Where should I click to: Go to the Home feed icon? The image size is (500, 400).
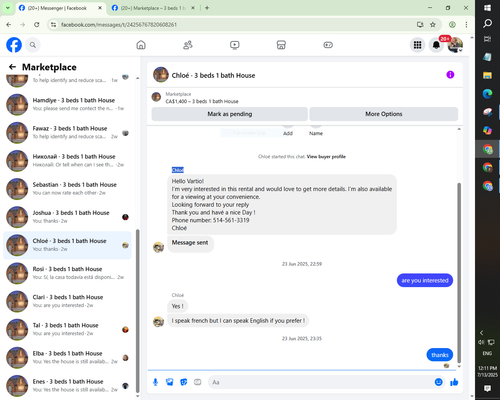[141, 45]
